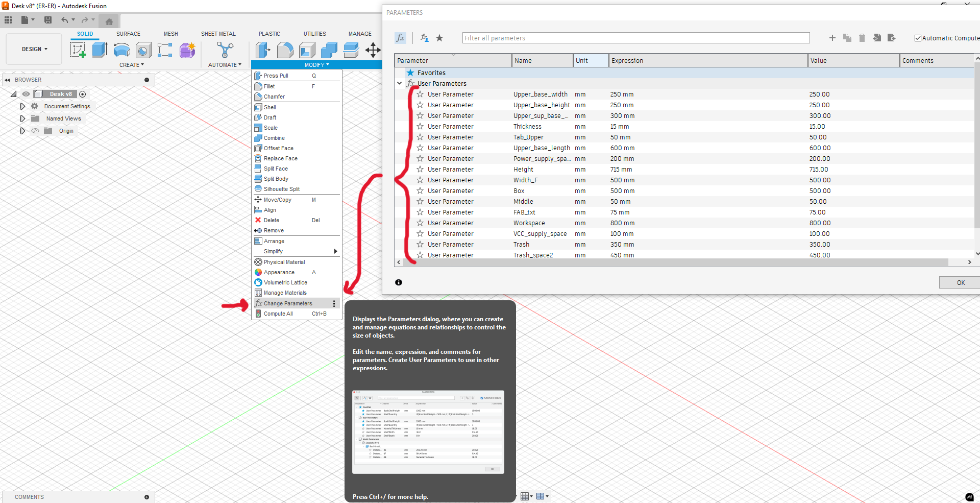
Task: Click the Save icon in the quick access bar
Action: 48,20
